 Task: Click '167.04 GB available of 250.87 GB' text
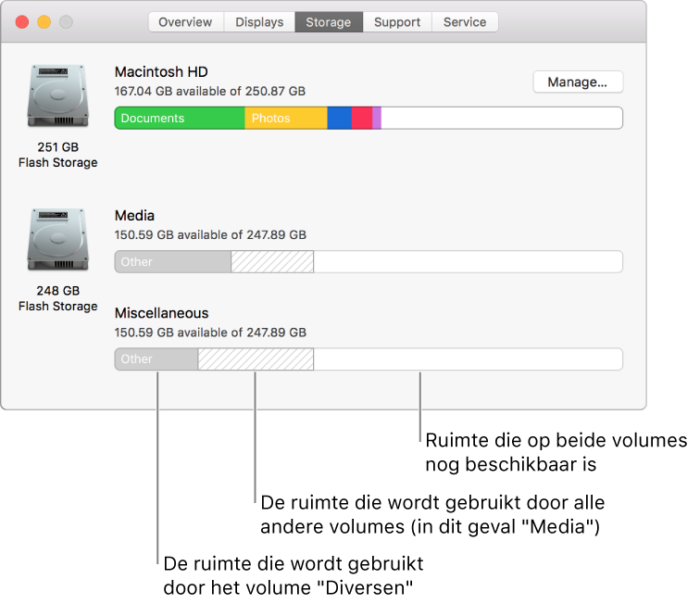point(210,91)
